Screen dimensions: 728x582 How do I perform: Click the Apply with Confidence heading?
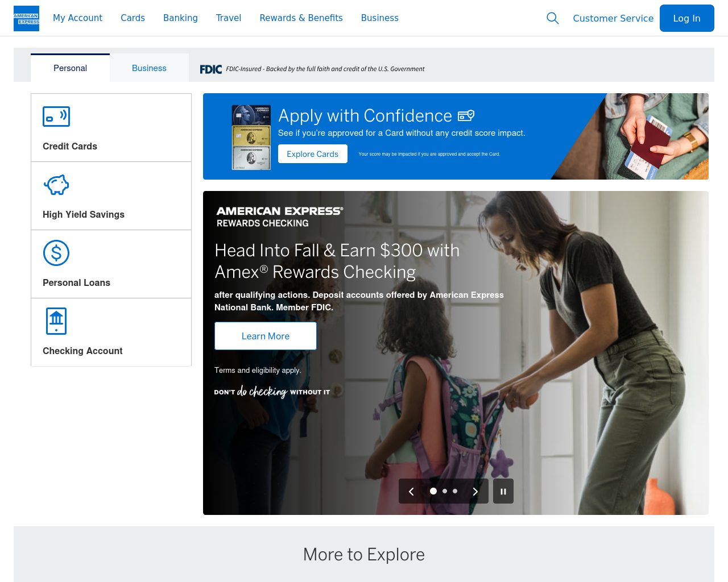[365, 116]
